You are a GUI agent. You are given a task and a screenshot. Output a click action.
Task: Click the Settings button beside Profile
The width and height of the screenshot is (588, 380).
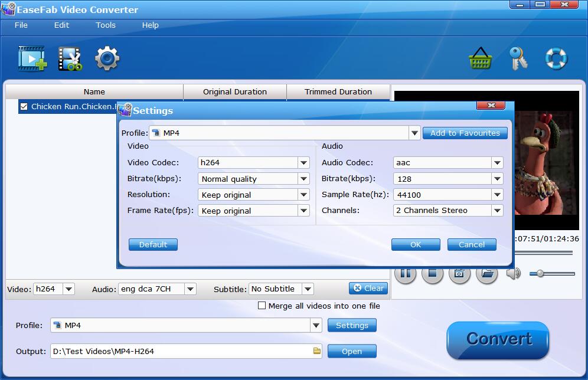point(352,325)
